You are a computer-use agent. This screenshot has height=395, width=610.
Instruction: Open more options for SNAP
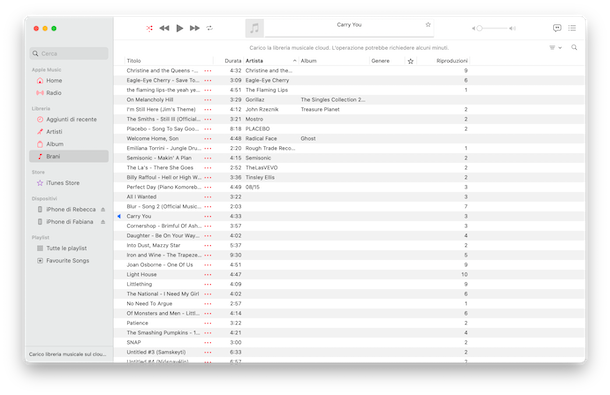pos(208,343)
